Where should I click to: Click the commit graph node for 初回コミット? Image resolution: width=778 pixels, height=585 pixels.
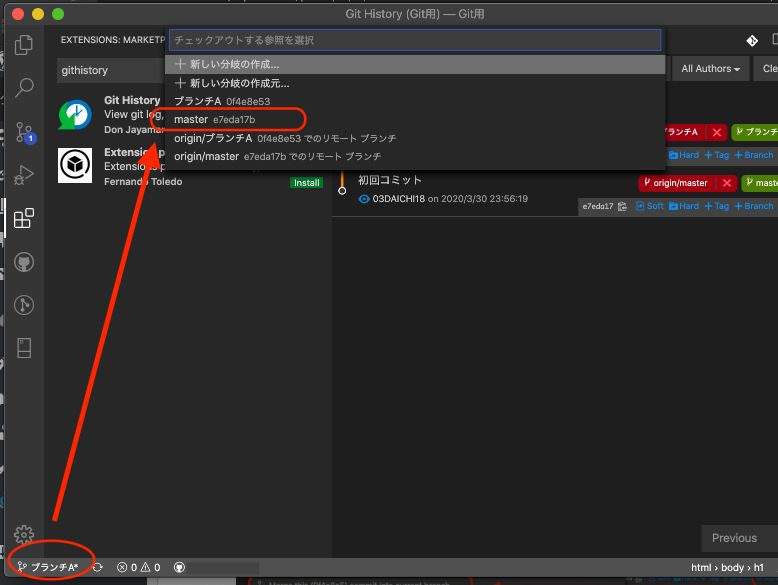point(342,191)
